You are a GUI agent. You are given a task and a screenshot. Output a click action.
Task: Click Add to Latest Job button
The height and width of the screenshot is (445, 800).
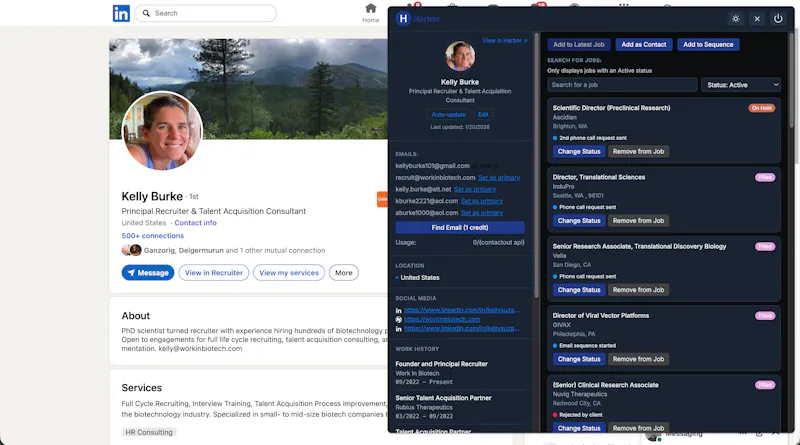579,44
